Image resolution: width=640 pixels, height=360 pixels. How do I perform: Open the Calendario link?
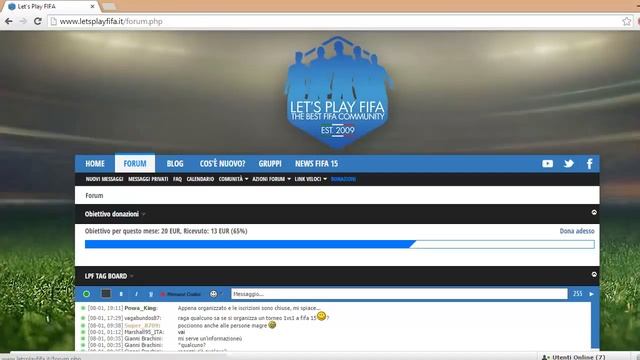coord(200,179)
